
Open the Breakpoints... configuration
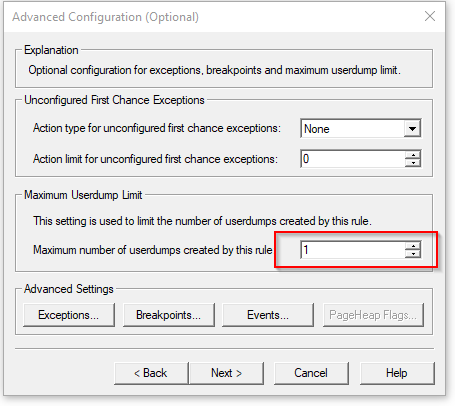click(x=169, y=315)
